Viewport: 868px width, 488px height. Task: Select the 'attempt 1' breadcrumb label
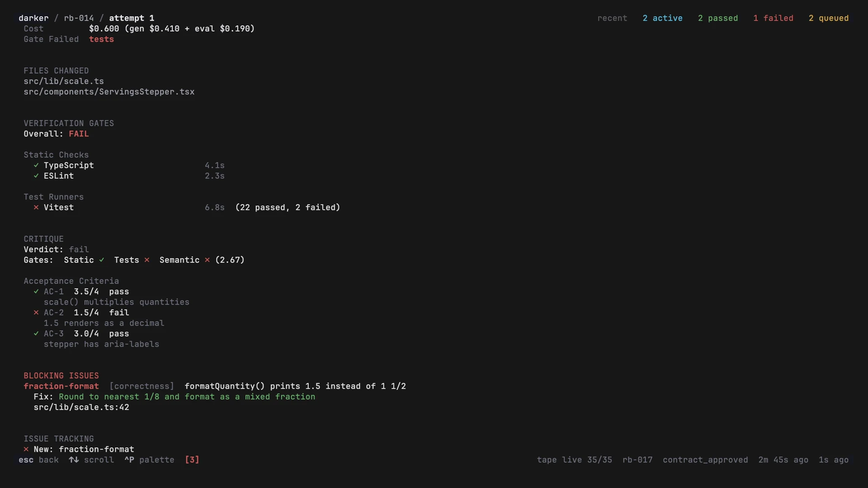pos(132,18)
